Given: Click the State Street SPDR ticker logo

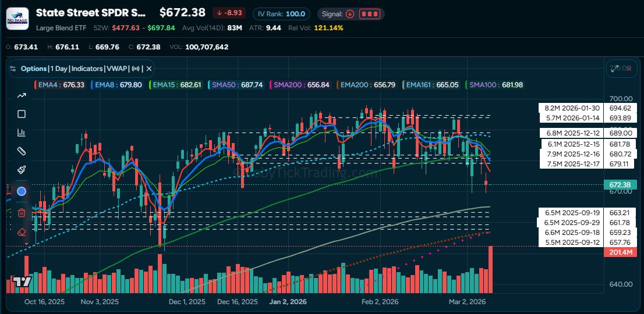Looking at the screenshot, I should coord(17,19).
